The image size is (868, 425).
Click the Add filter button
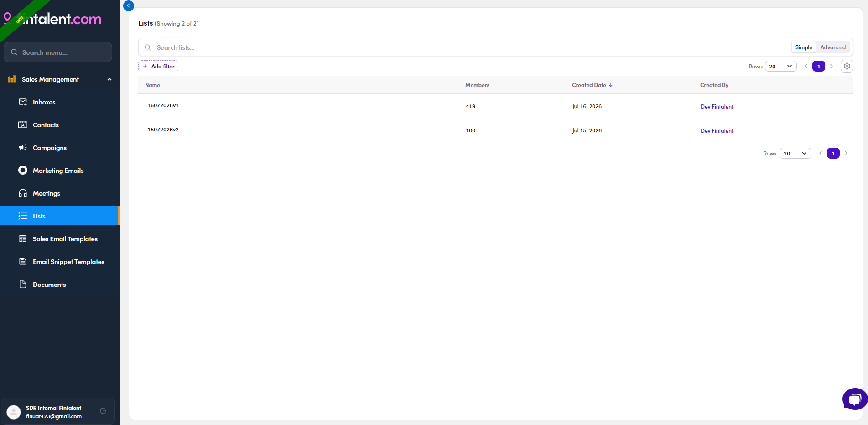click(x=158, y=66)
